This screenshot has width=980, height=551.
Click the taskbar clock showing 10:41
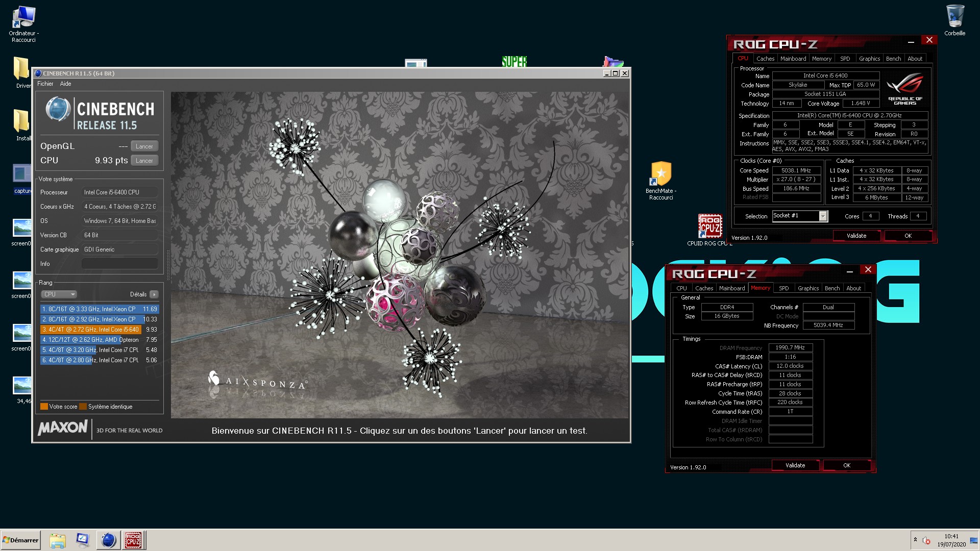coord(951,540)
